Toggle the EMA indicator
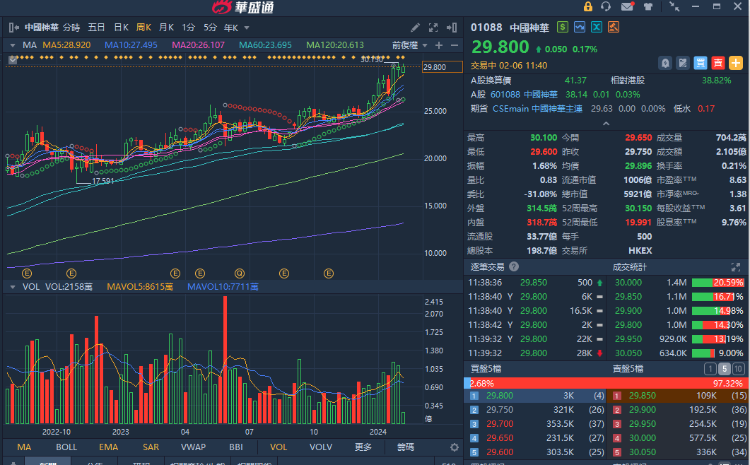 click(109, 447)
